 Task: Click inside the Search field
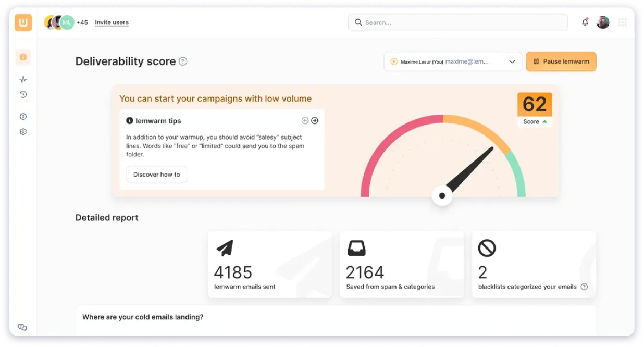tap(457, 22)
